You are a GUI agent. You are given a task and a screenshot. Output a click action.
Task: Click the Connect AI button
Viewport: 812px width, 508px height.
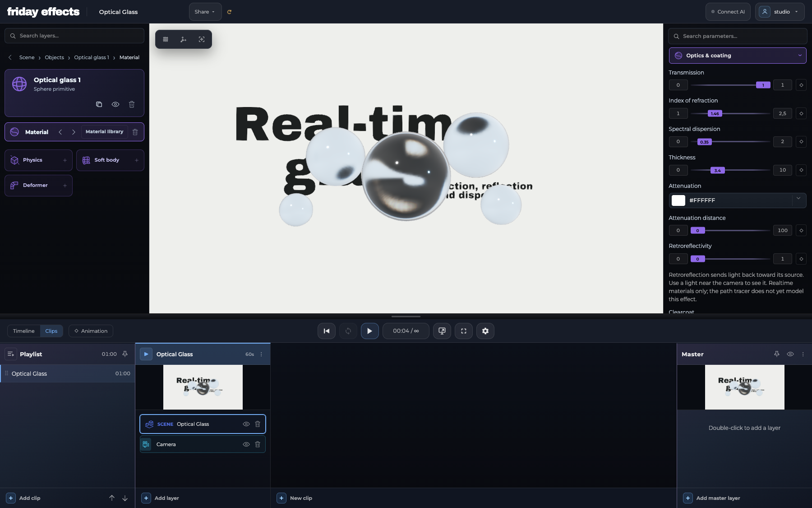[x=728, y=12]
